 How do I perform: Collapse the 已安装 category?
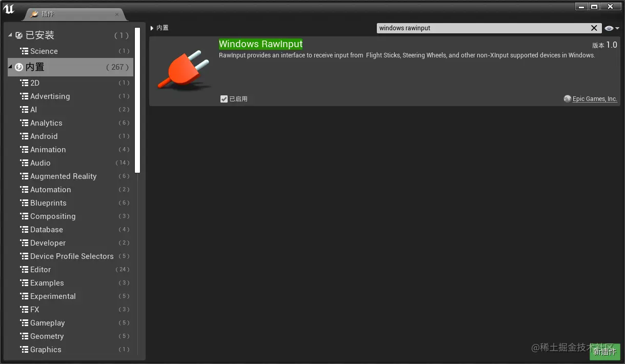click(x=10, y=35)
